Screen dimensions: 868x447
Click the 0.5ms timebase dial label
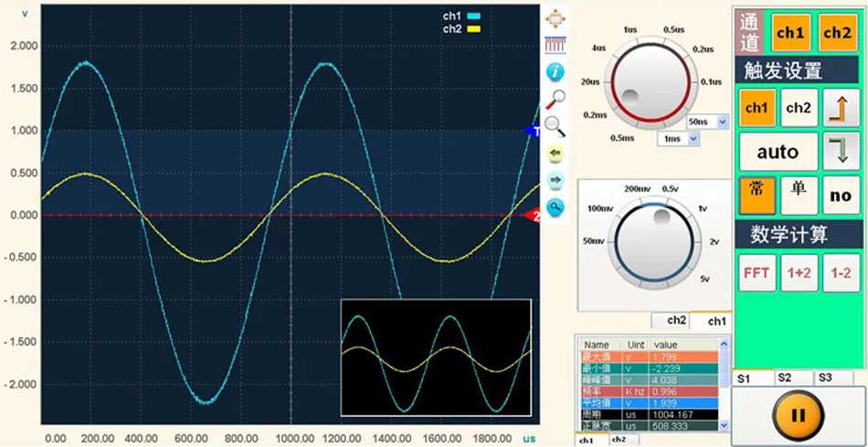coord(622,138)
